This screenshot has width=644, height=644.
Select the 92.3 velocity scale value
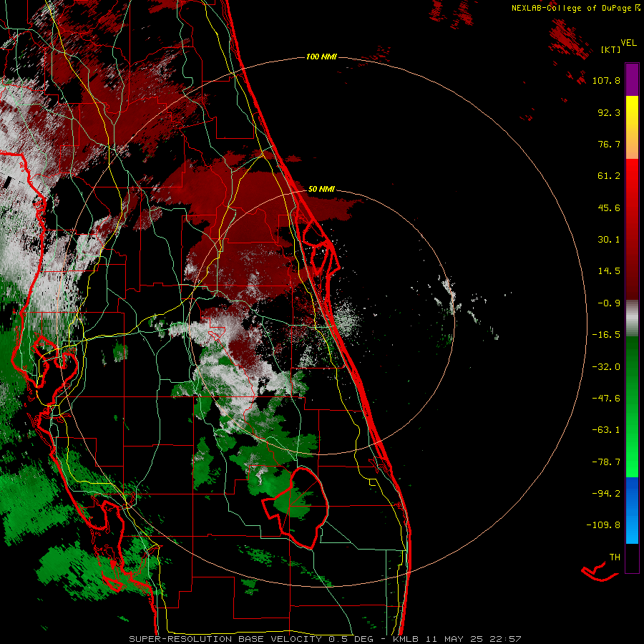click(x=609, y=112)
